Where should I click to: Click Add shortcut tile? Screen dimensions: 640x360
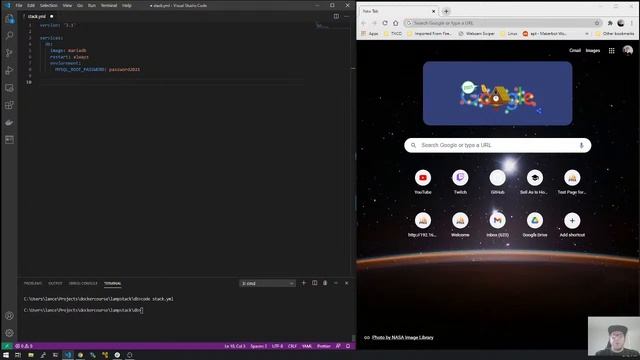click(572, 225)
